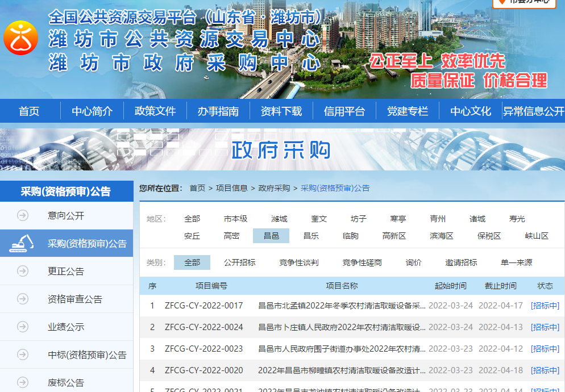Select the 信用平台 navigation item
Screen dimensions: 565x392
[x=344, y=111]
